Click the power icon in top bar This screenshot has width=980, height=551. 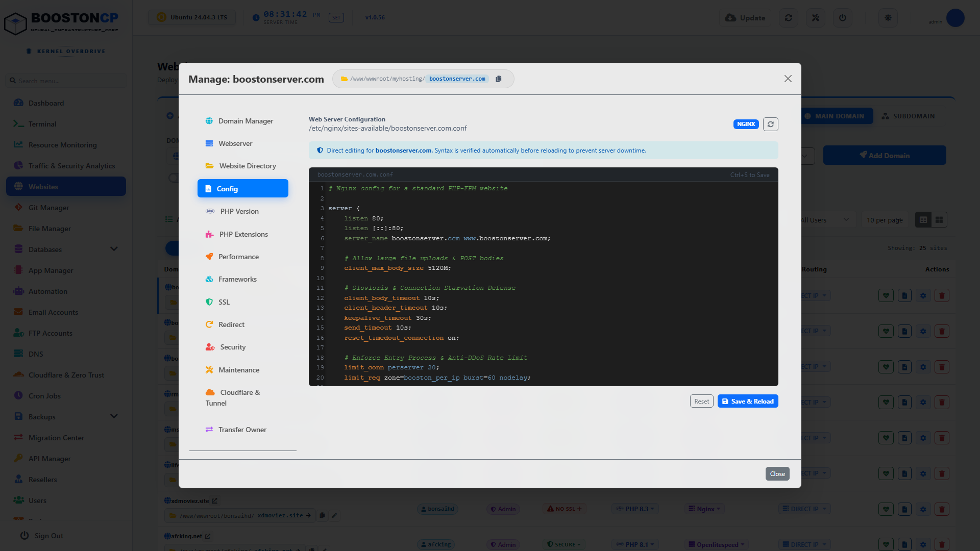843,18
